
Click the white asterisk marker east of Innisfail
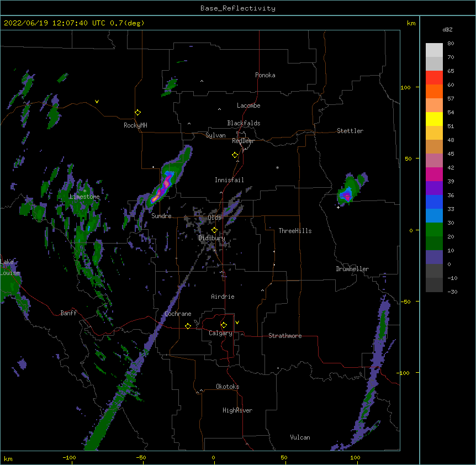tap(277, 167)
